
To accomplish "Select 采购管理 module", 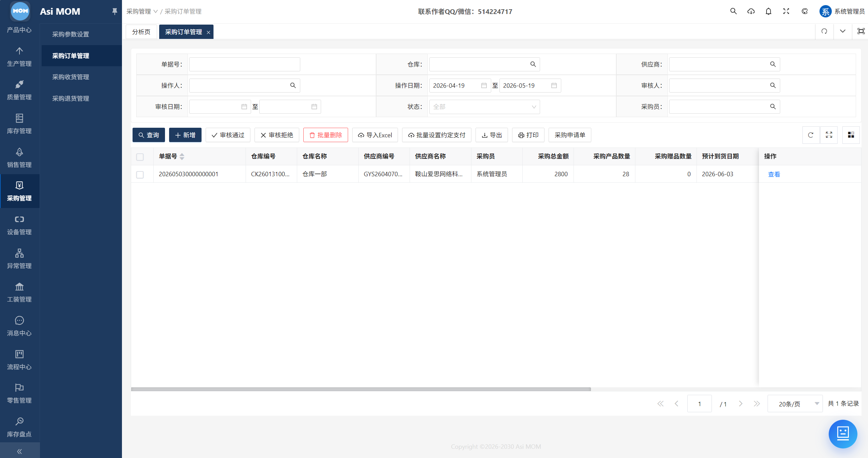I will tap(19, 191).
